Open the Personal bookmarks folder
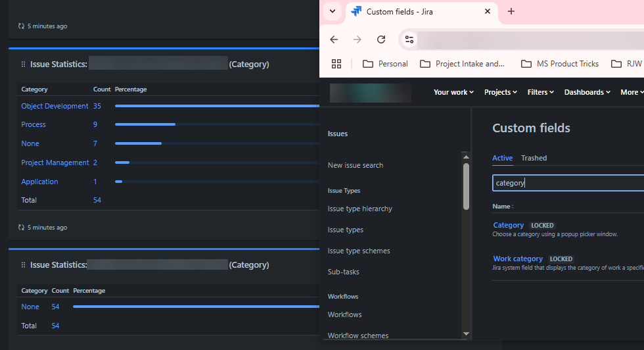The height and width of the screenshot is (350, 644). point(385,64)
